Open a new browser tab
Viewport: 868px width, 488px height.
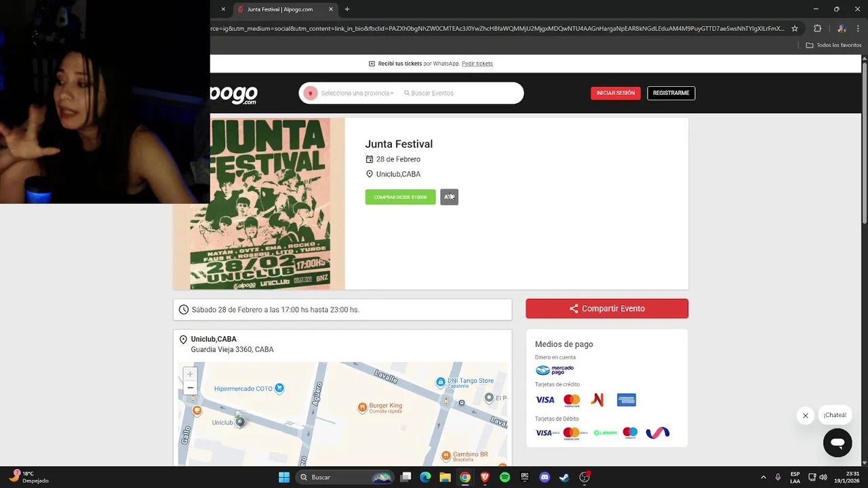[x=347, y=9]
